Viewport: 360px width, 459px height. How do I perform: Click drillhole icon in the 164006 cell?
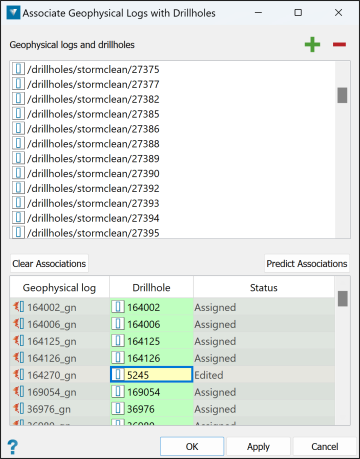click(118, 324)
